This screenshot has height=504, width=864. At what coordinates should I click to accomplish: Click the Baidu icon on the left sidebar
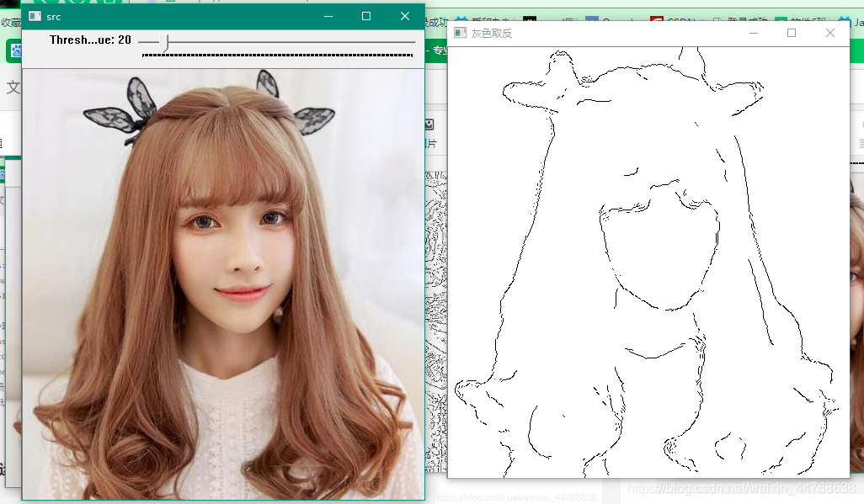point(15,49)
